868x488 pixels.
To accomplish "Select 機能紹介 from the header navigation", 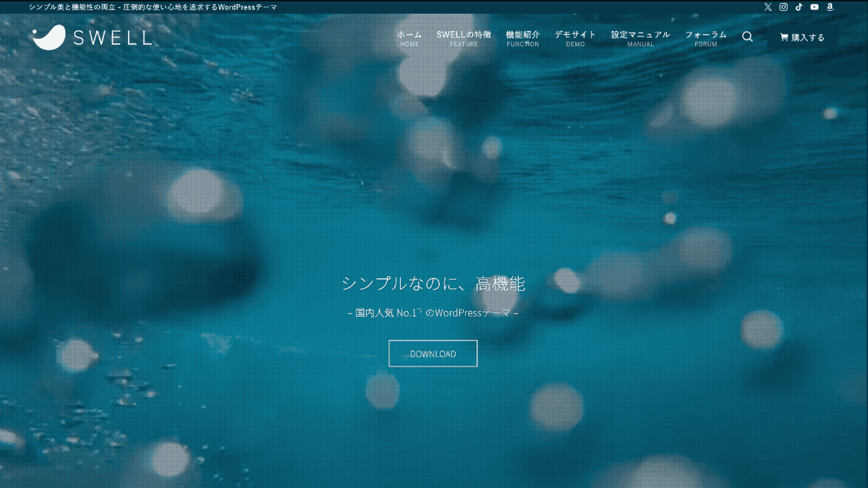I will coord(522,37).
